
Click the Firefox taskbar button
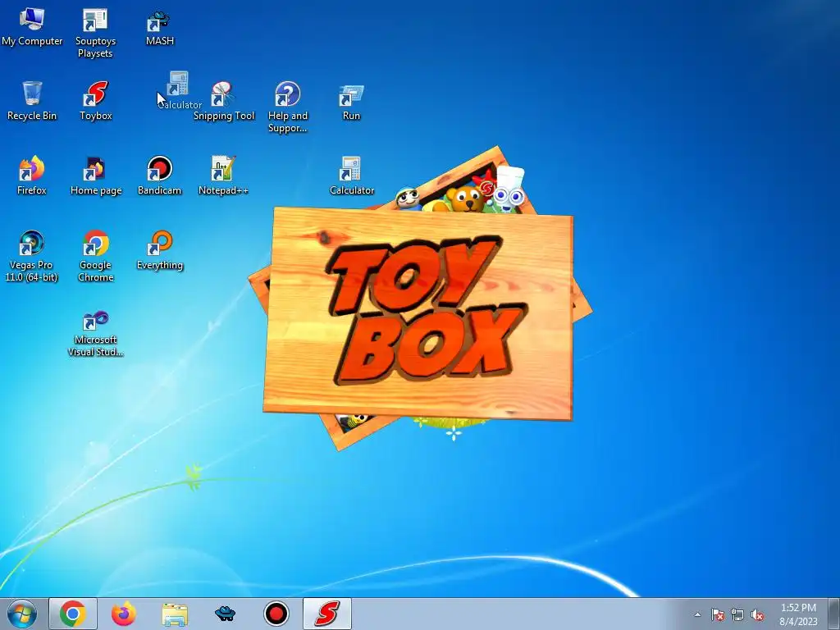(x=123, y=614)
